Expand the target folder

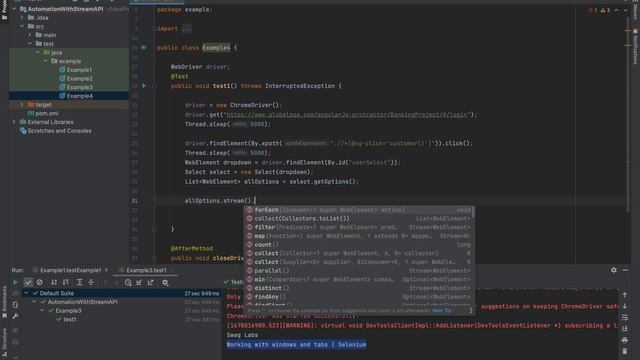22,104
